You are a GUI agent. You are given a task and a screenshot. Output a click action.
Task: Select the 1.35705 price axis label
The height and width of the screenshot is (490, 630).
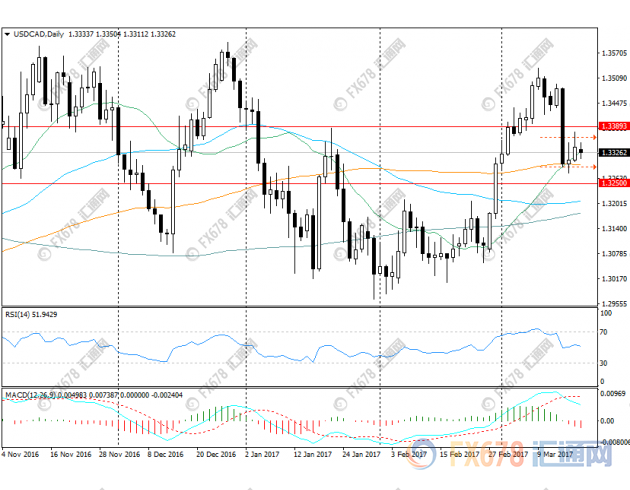point(614,53)
